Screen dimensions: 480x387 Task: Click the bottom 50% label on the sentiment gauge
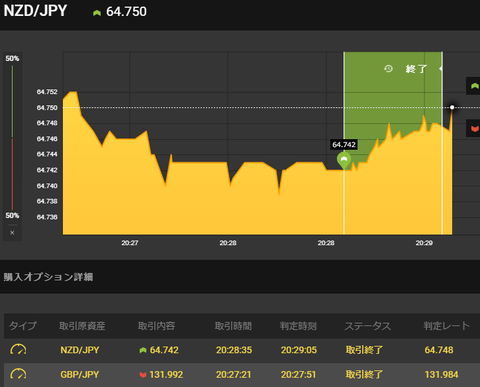(12, 216)
